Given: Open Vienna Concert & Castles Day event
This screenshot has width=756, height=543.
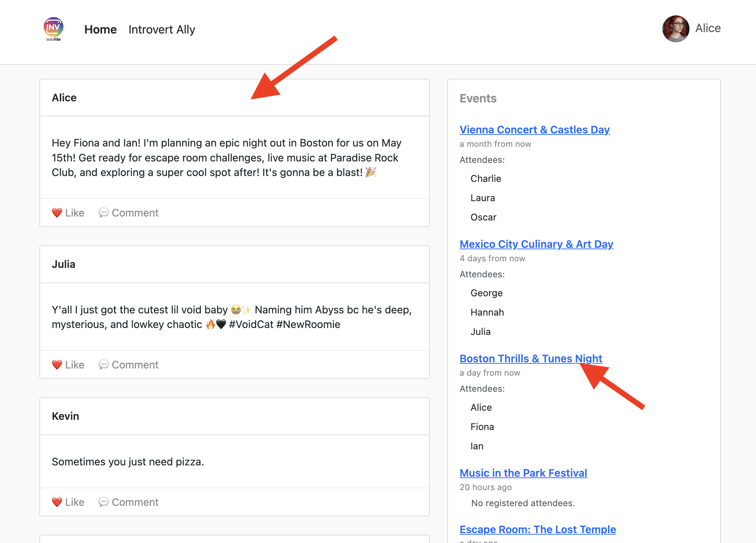Looking at the screenshot, I should [534, 130].
